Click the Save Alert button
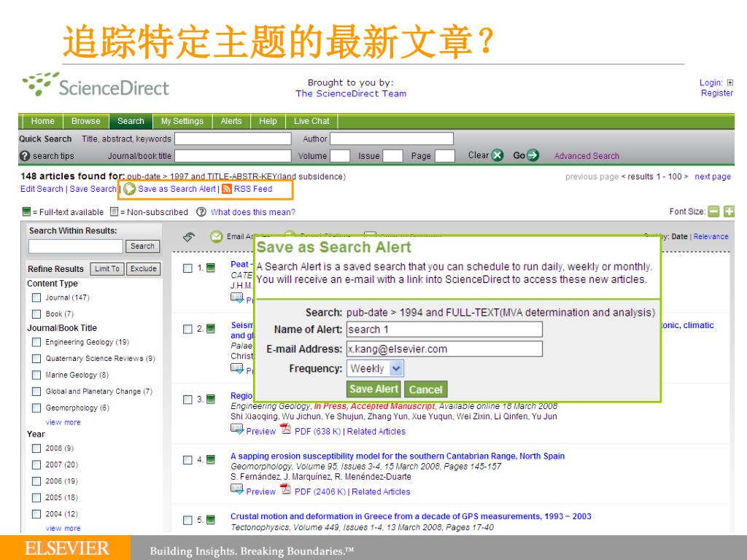This screenshot has height=560, width=747. [x=373, y=389]
